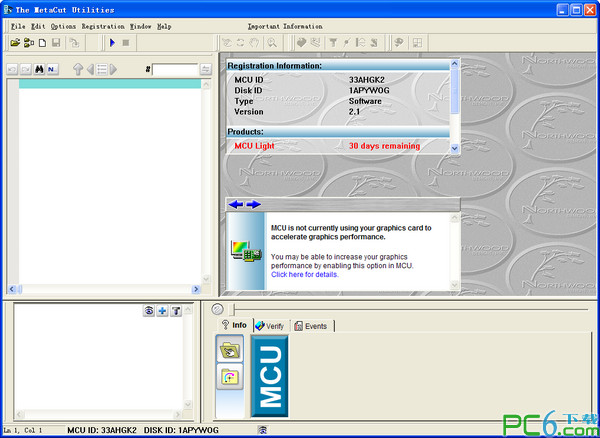Click the 30 days remaining text
The width and height of the screenshot is (600, 438).
pos(384,146)
